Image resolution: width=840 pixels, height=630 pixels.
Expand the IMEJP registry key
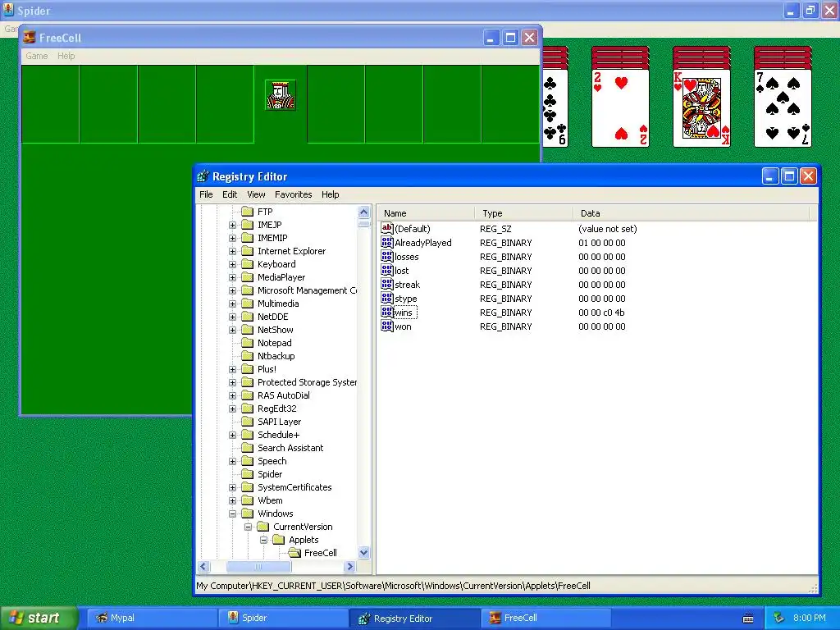click(x=232, y=225)
